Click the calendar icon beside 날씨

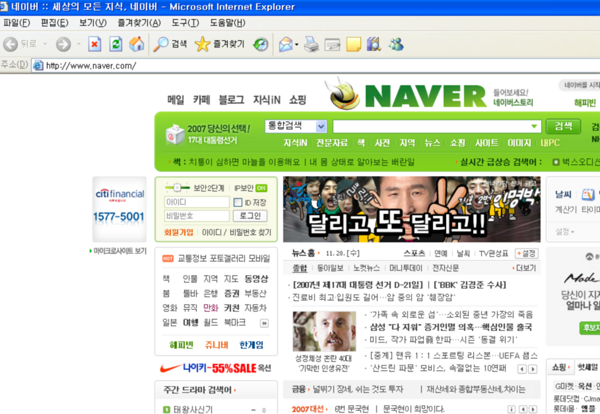(588, 195)
